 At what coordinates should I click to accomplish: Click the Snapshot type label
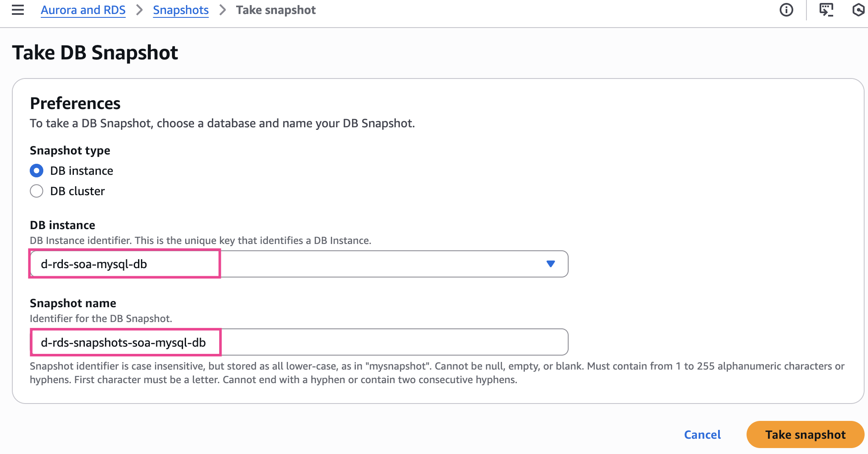pyautogui.click(x=70, y=150)
